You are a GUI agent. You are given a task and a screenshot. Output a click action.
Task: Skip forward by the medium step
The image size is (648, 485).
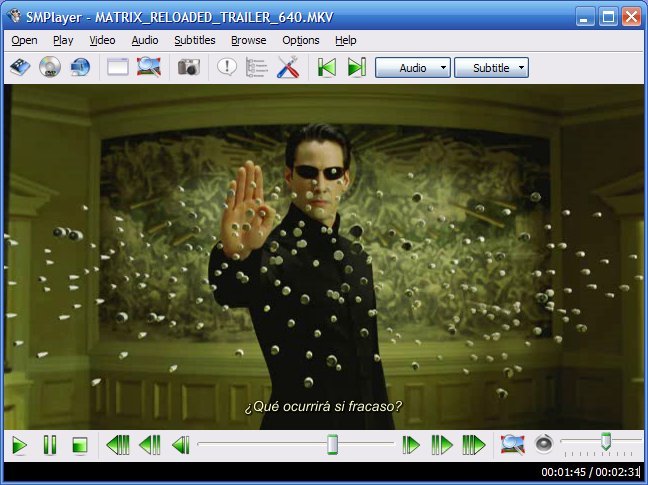442,445
